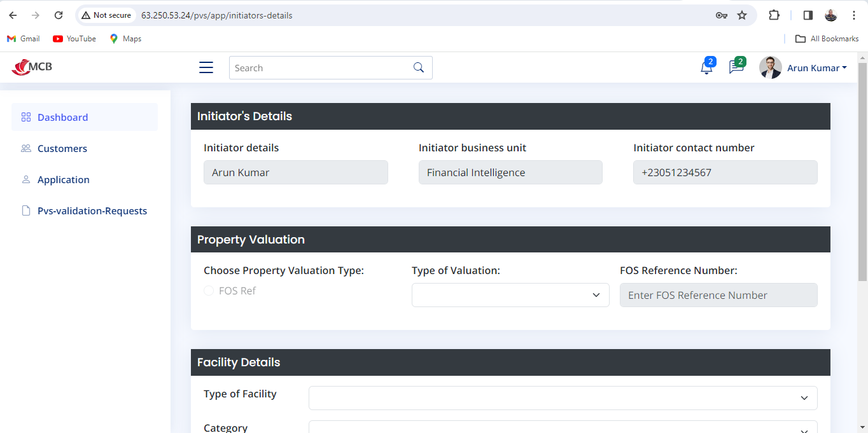Open the Maps bookmark

click(125, 39)
